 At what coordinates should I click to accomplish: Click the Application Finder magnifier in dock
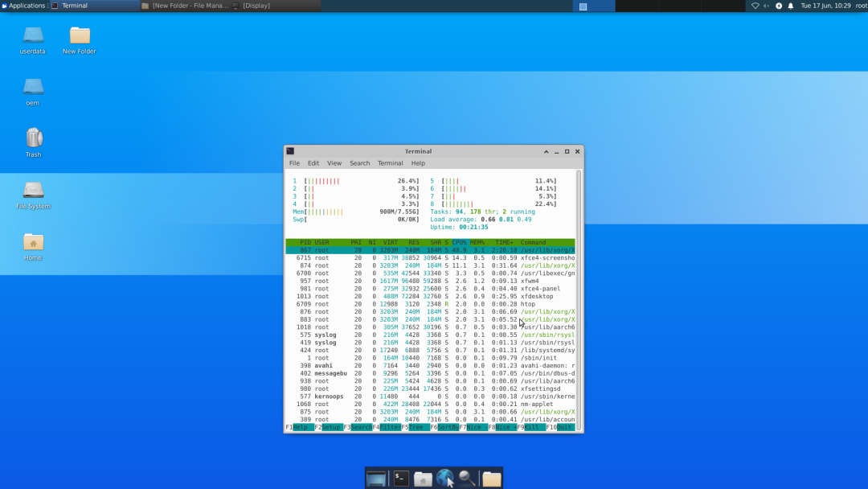click(467, 479)
